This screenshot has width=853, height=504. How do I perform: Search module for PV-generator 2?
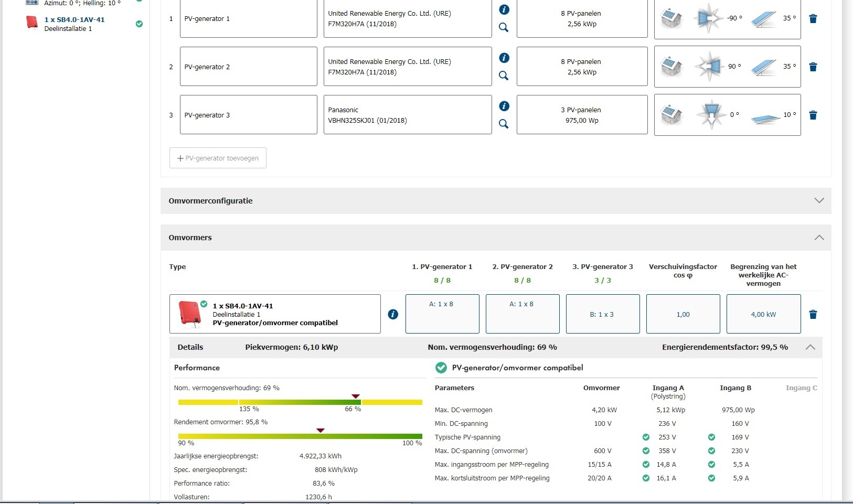coord(504,76)
